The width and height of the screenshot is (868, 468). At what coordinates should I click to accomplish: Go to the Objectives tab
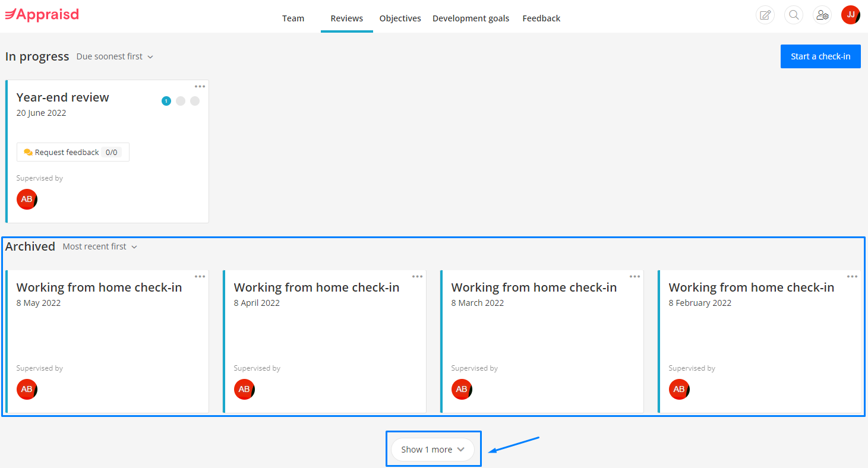(x=400, y=18)
